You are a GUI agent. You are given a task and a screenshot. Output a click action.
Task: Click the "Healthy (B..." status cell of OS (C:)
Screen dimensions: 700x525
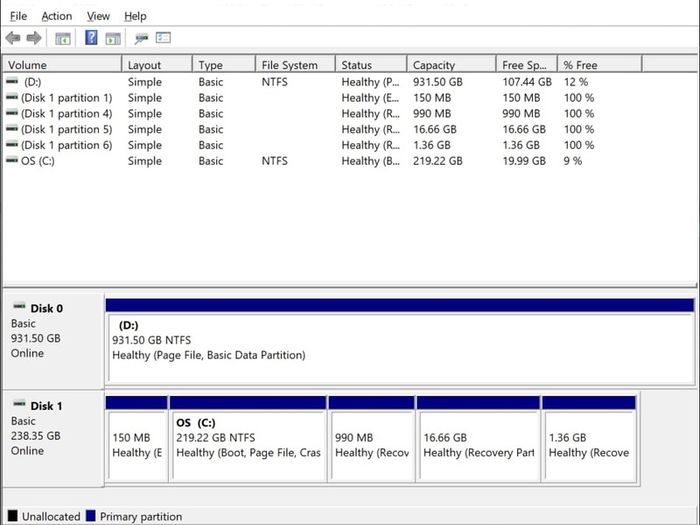[371, 161]
